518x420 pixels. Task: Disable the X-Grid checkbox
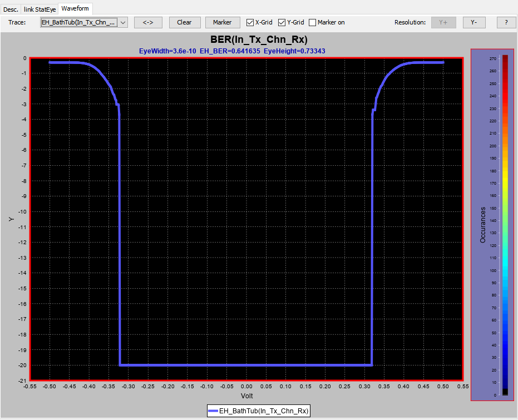tap(250, 22)
